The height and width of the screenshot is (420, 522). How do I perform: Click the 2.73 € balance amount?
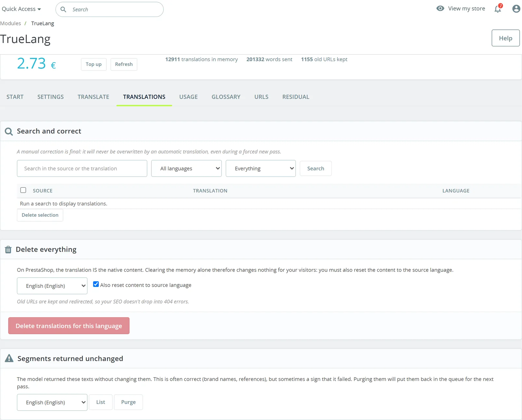(37, 63)
